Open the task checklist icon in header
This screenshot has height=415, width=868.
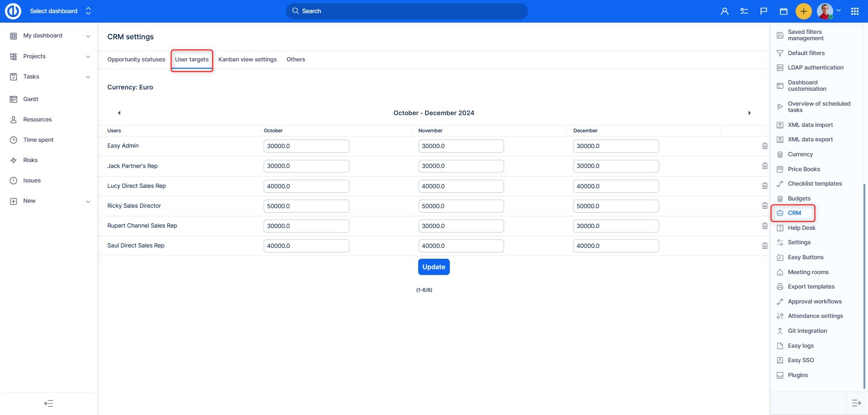tap(744, 11)
